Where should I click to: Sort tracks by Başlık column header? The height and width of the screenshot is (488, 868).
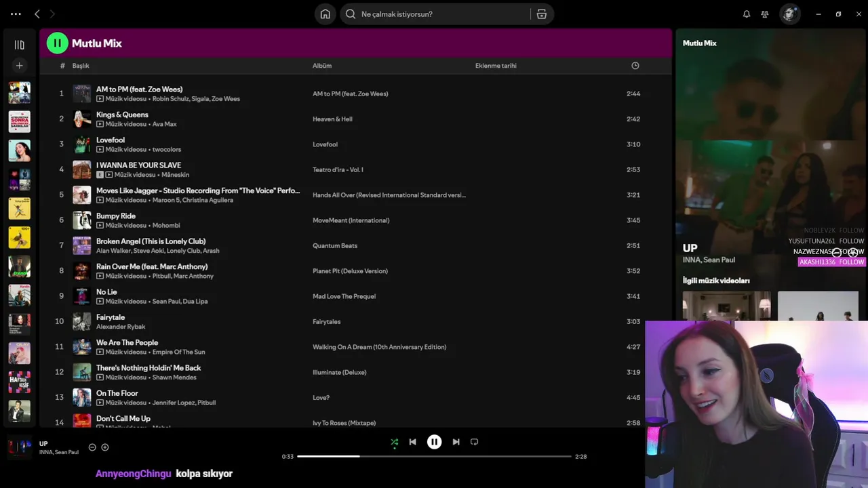click(81, 66)
